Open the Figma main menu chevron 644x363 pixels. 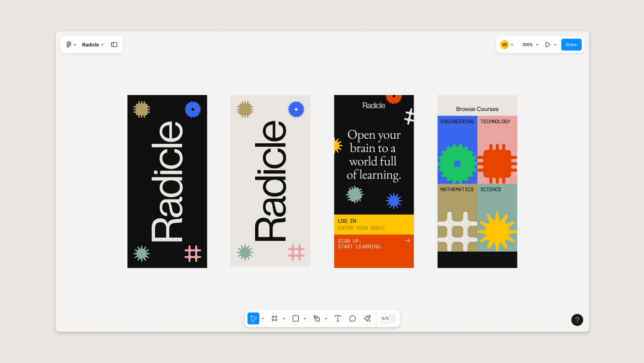point(75,44)
